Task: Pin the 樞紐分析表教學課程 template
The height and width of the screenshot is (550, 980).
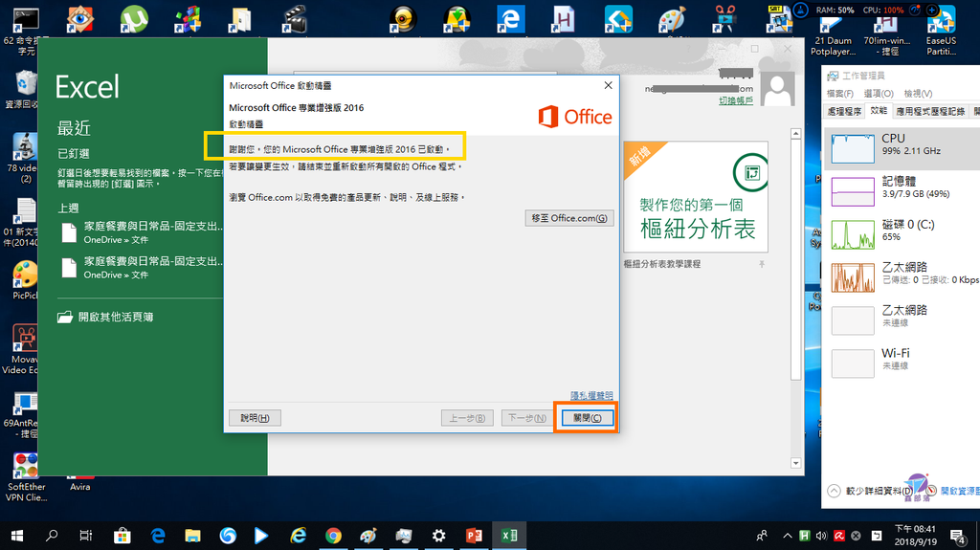Action: [x=761, y=264]
